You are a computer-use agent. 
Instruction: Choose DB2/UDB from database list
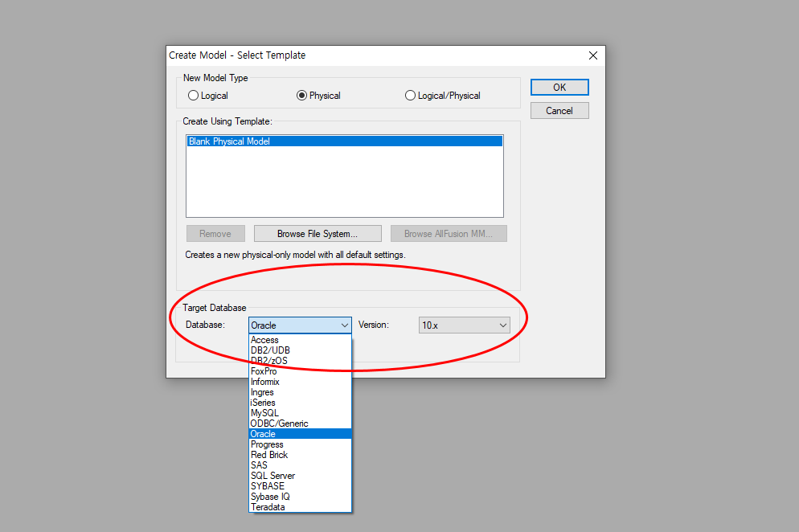click(x=300, y=350)
